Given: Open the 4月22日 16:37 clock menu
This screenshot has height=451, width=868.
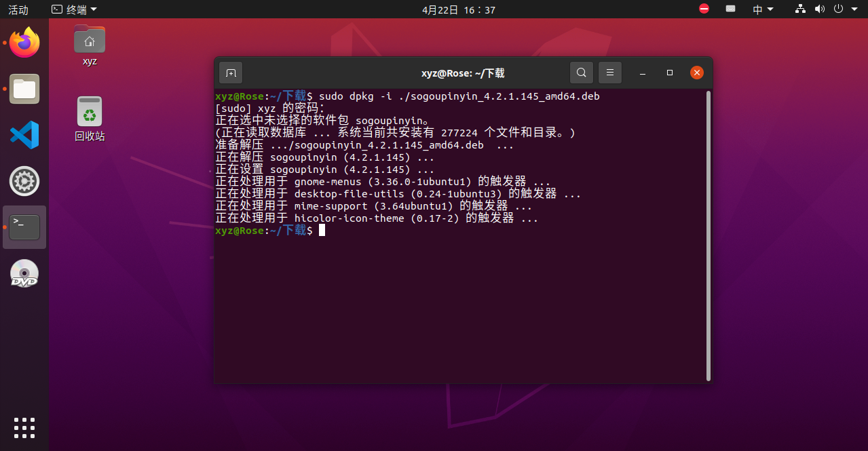Looking at the screenshot, I should point(459,9).
